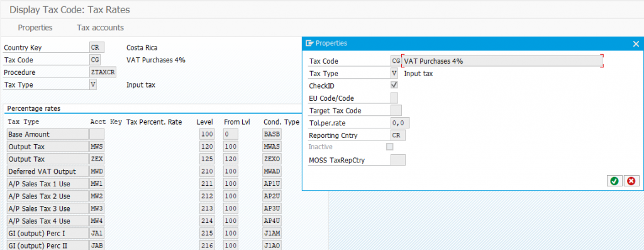
Task: Click the EU Code/Code field
Action: [x=394, y=98]
